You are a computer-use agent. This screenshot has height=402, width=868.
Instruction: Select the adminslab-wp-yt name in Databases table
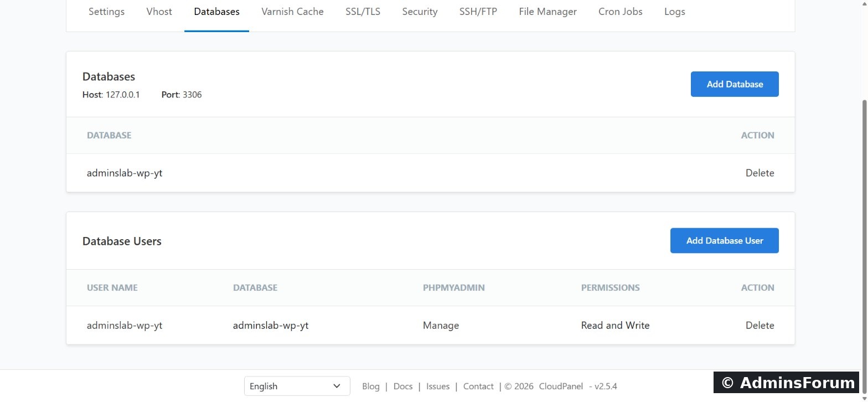click(x=125, y=173)
